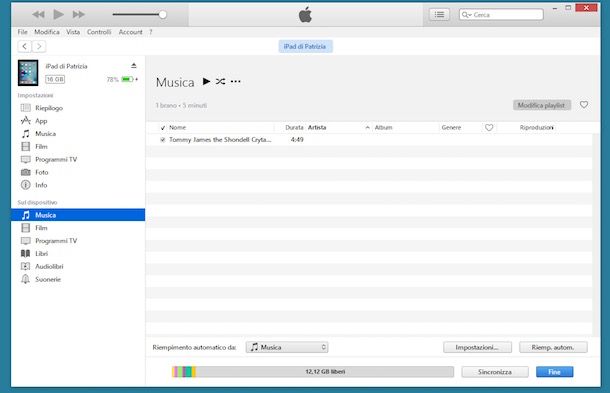The height and width of the screenshot is (393, 610).
Task: Click the blue Fine button
Action: pos(554,372)
